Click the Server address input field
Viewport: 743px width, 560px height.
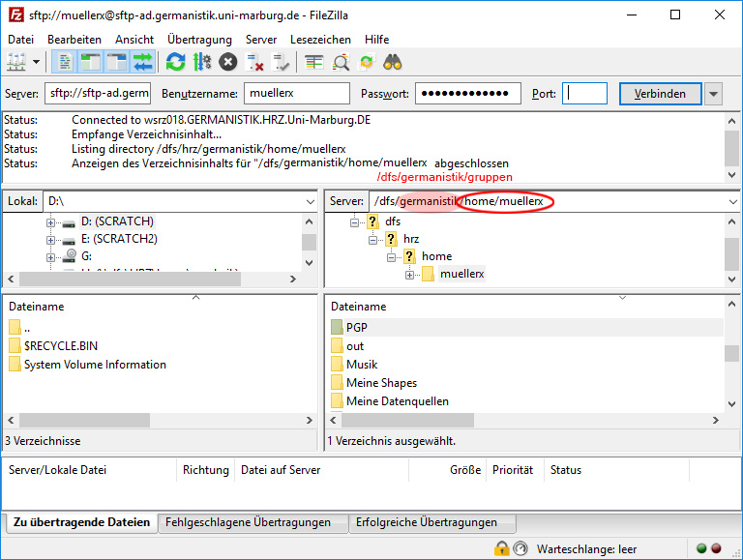click(x=98, y=93)
